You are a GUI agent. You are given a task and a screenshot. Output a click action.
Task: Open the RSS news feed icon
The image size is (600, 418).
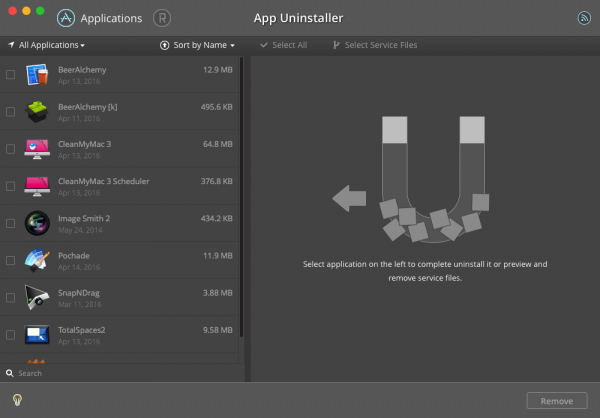[x=584, y=18]
